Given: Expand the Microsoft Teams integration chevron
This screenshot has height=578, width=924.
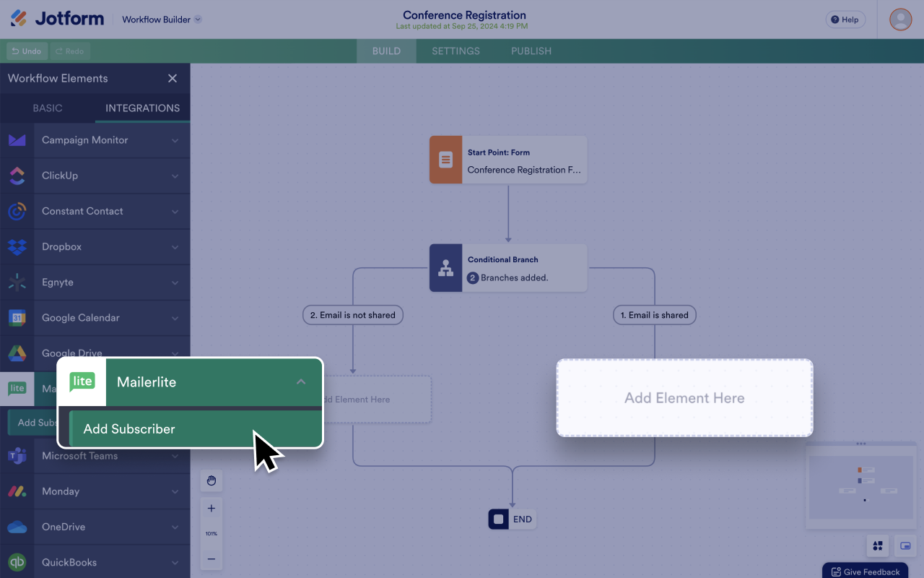Looking at the screenshot, I should (175, 456).
